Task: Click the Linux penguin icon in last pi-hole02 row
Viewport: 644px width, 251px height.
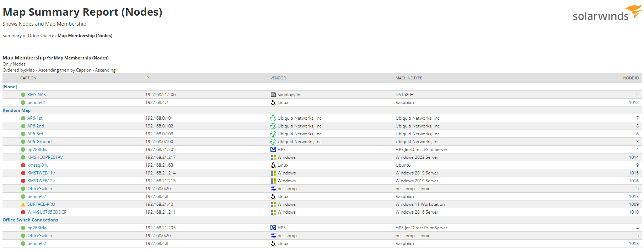Action: click(273, 244)
